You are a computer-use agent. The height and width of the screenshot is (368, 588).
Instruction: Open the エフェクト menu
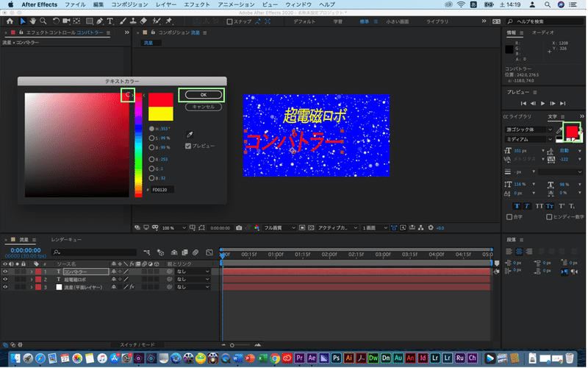196,4
